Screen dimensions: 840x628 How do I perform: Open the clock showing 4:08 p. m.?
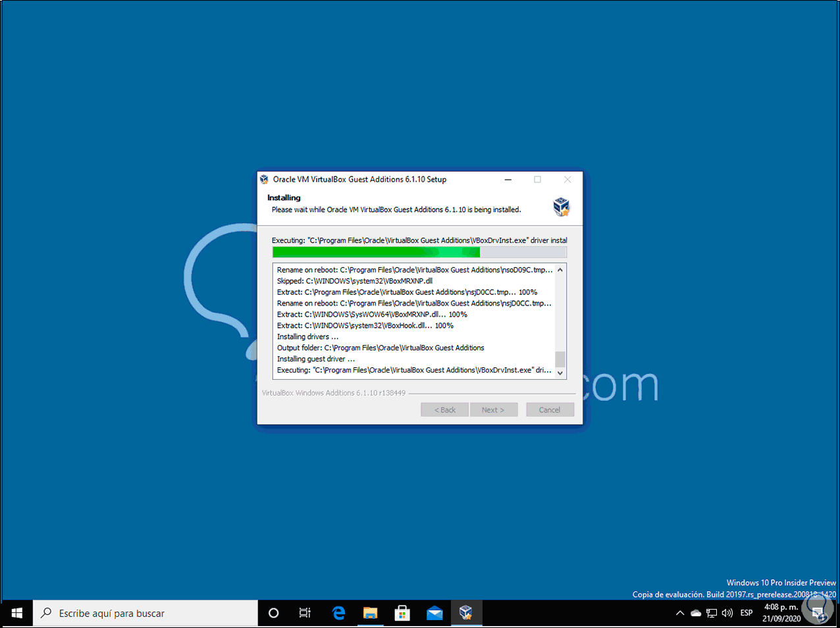pos(781,613)
